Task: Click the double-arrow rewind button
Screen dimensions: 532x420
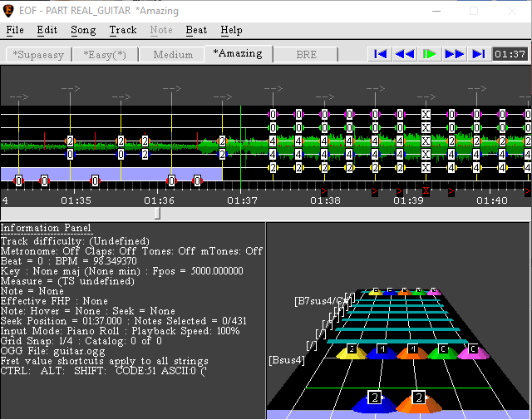Action: pyautogui.click(x=405, y=54)
